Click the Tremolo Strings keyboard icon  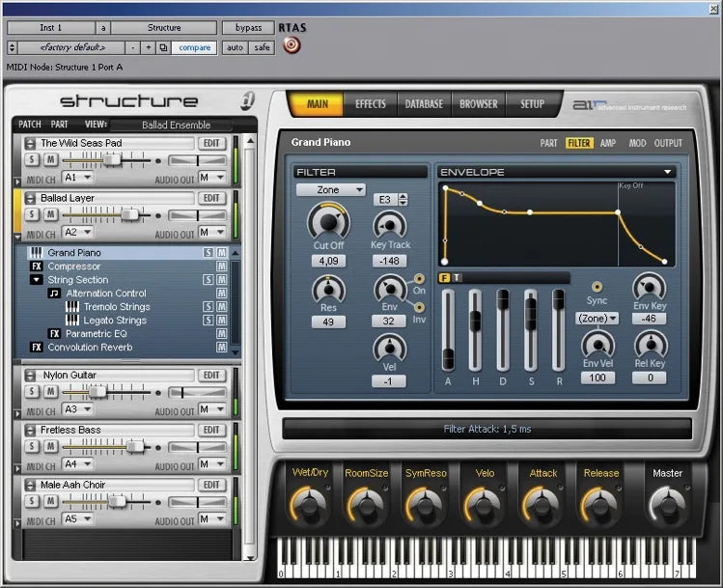72,307
